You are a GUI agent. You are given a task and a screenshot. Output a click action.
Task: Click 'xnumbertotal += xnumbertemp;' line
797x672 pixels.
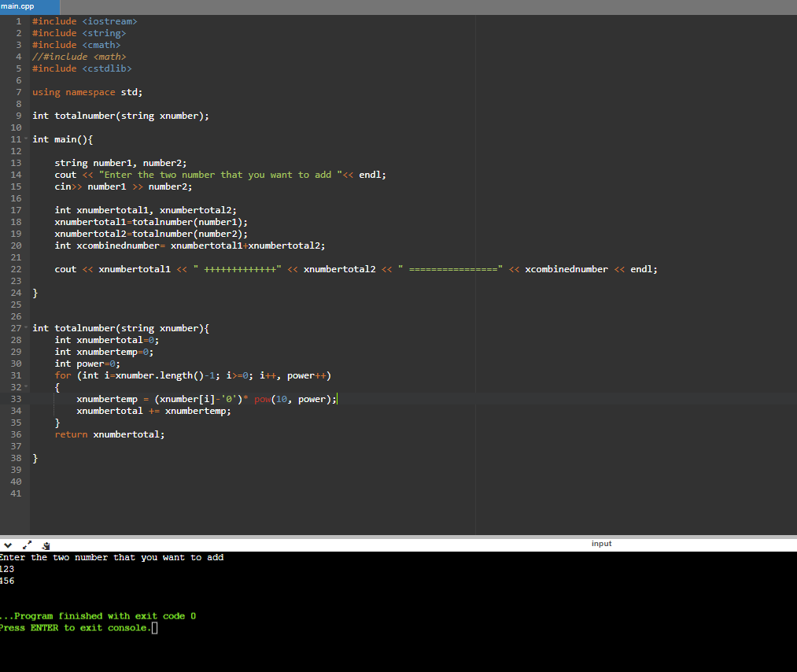point(153,411)
